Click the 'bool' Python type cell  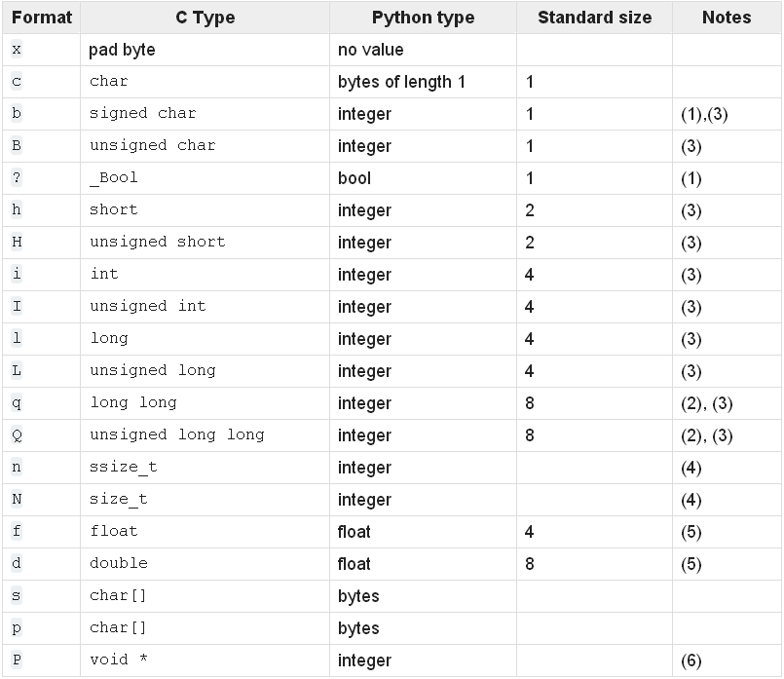pyautogui.click(x=355, y=178)
